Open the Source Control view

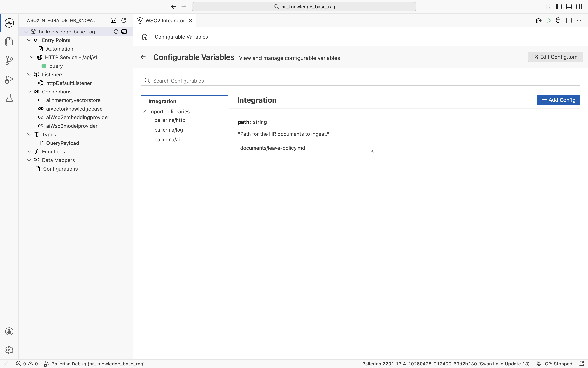click(x=9, y=60)
